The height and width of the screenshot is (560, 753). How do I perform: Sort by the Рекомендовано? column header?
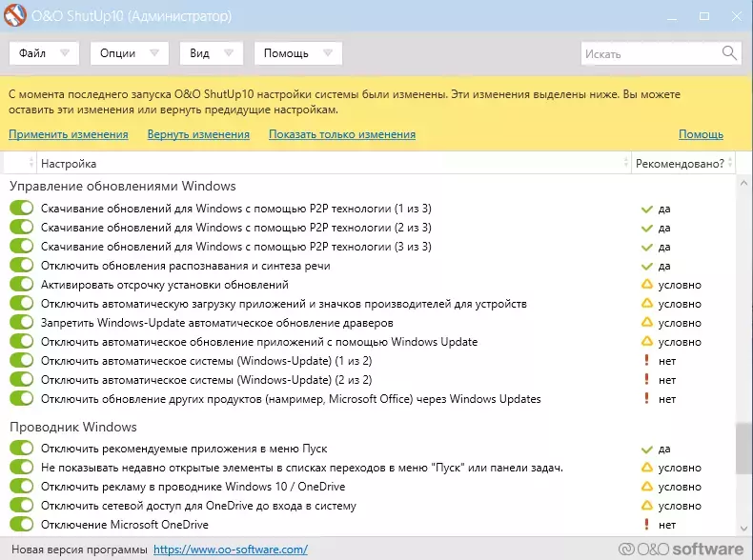tap(683, 164)
